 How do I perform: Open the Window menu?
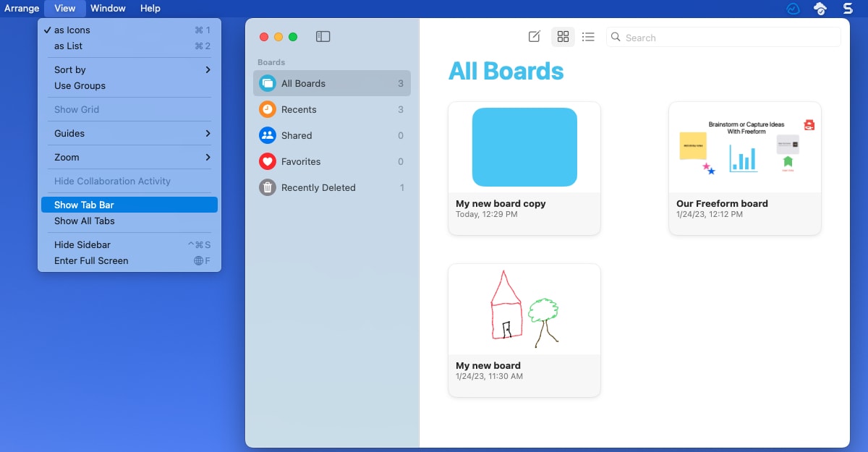[108, 8]
